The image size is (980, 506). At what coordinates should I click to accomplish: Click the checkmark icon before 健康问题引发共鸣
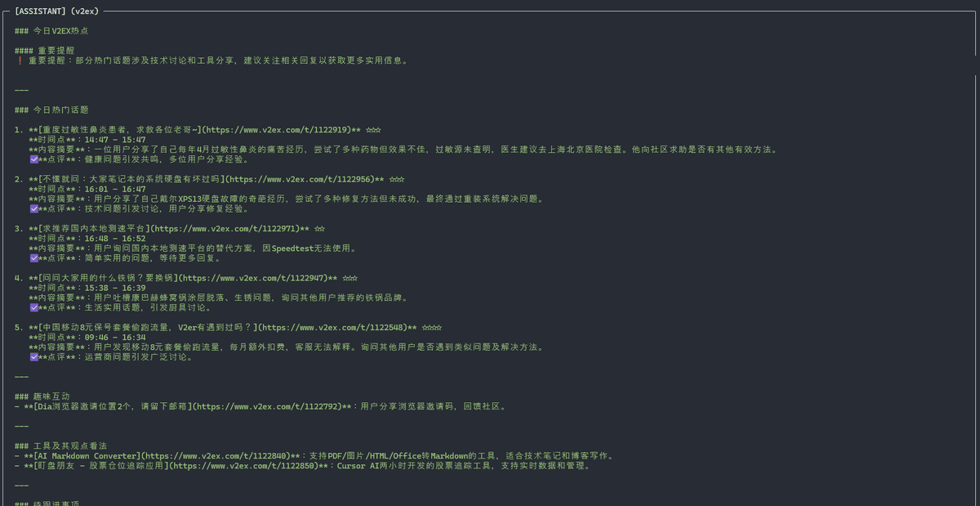pos(33,159)
